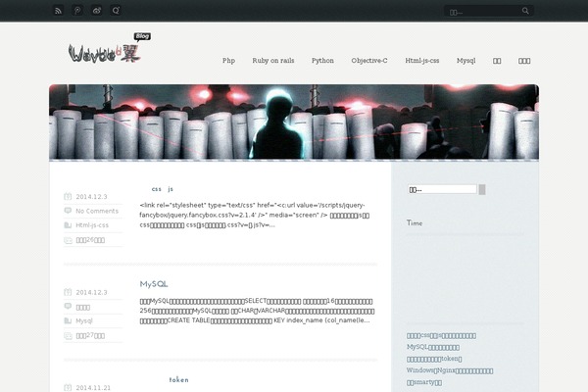Click the first post date 2014.12.3 text
588x392 pixels.
point(91,197)
